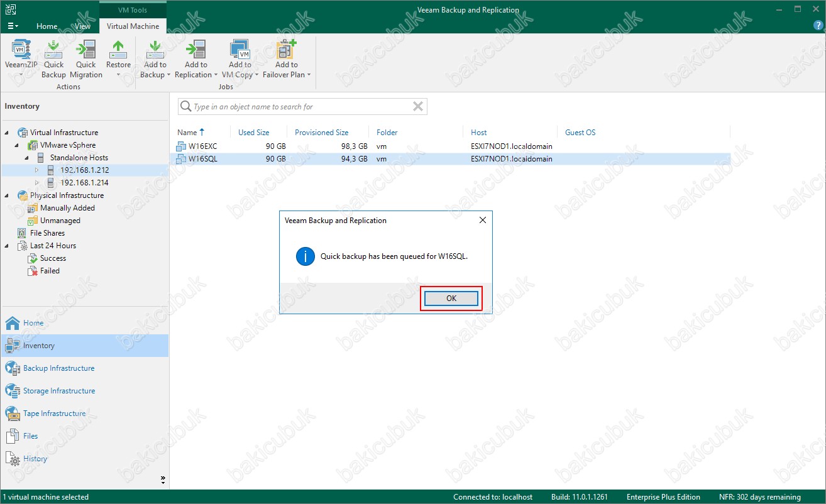826x504 pixels.
Task: Click the 98,3 GB provisioned size cell
Action: pyautogui.click(x=354, y=146)
